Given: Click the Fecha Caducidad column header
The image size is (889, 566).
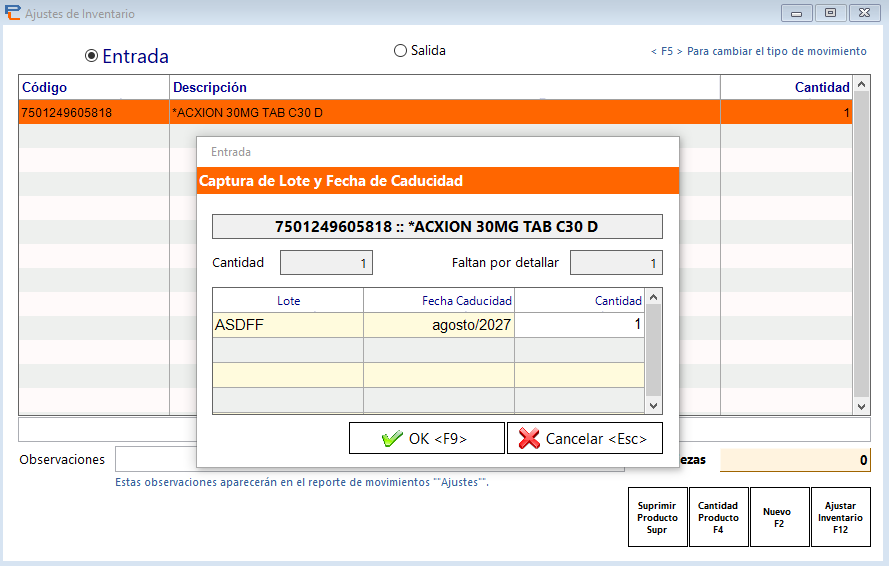Looking at the screenshot, I should 439,301.
